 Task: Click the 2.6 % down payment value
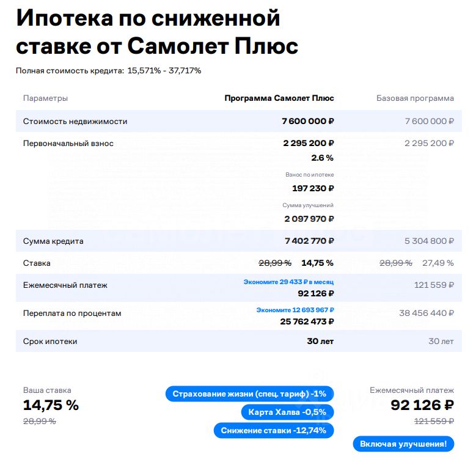coord(322,158)
